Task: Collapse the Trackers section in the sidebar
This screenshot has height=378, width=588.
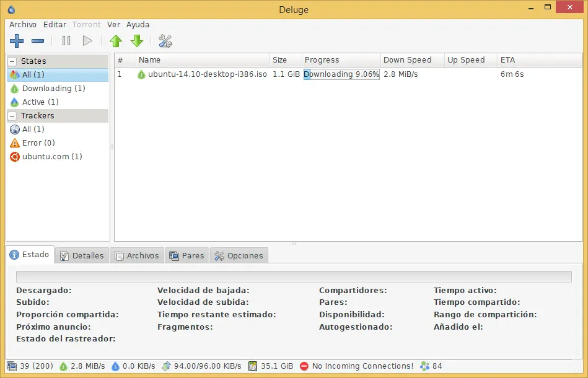Action: 12,115
